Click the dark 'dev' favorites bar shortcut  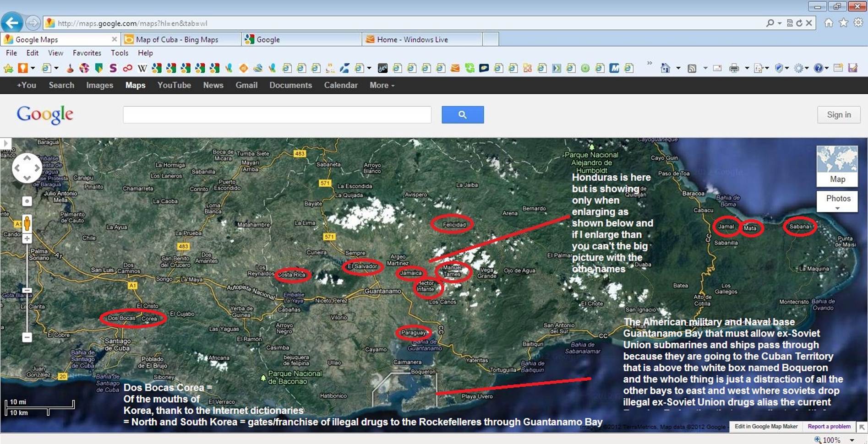pos(382,69)
